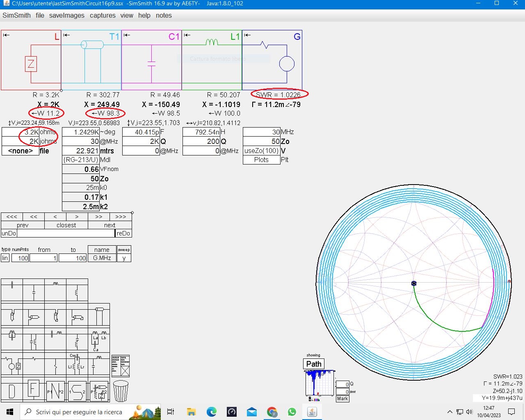This screenshot has height=420, width=525.
Task: Toggle the Path showing mode
Action: (x=314, y=364)
